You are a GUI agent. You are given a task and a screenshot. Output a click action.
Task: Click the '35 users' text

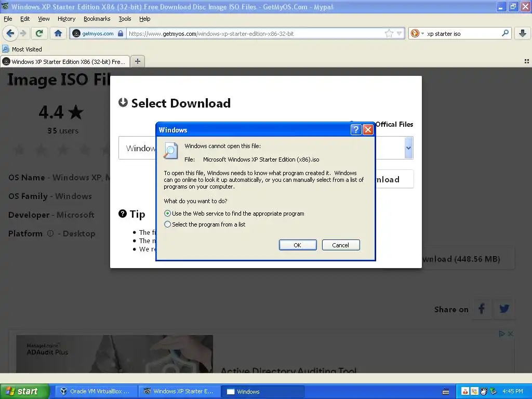point(63,130)
